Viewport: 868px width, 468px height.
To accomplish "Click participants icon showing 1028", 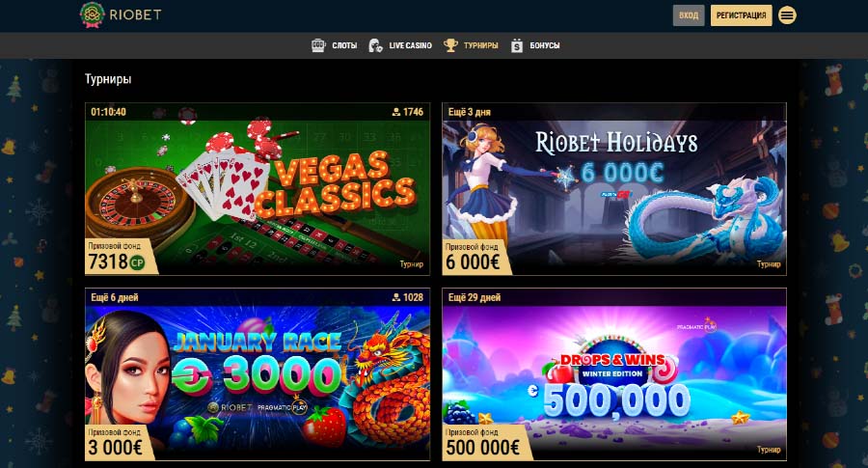I will 395,297.
